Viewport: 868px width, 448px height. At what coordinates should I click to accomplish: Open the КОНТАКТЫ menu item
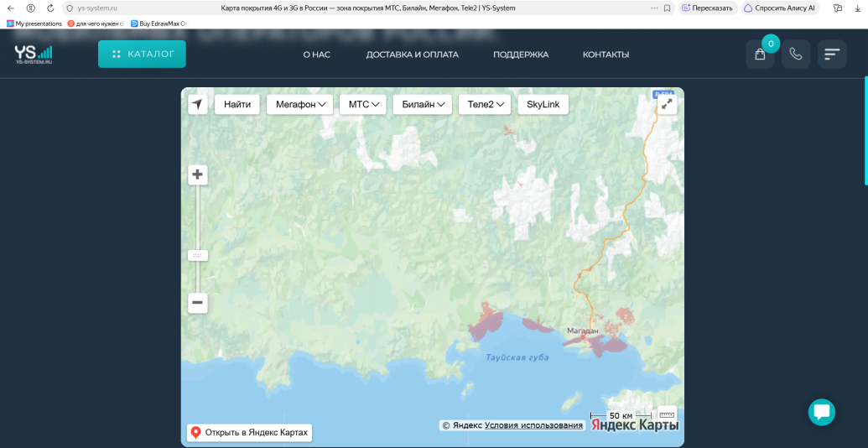[x=606, y=55]
